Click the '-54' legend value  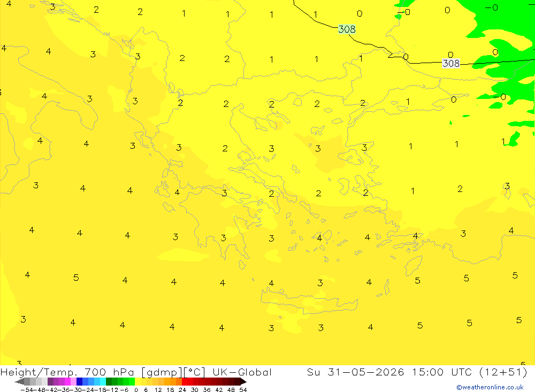pos(27,390)
